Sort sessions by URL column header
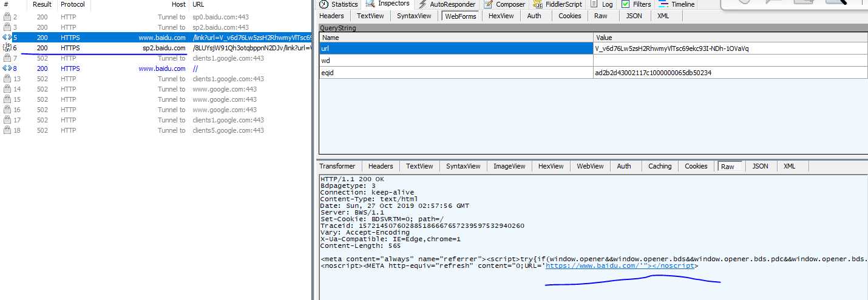 pyautogui.click(x=250, y=4)
